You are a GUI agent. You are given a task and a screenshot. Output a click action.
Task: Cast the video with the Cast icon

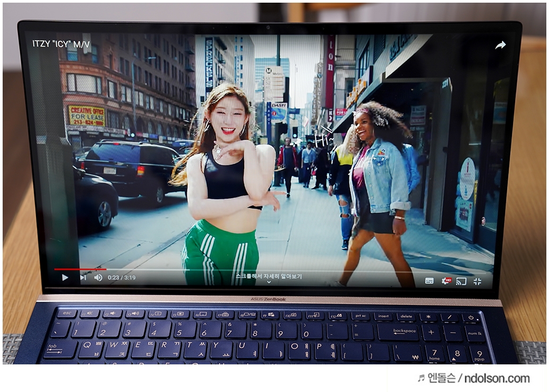click(x=461, y=282)
